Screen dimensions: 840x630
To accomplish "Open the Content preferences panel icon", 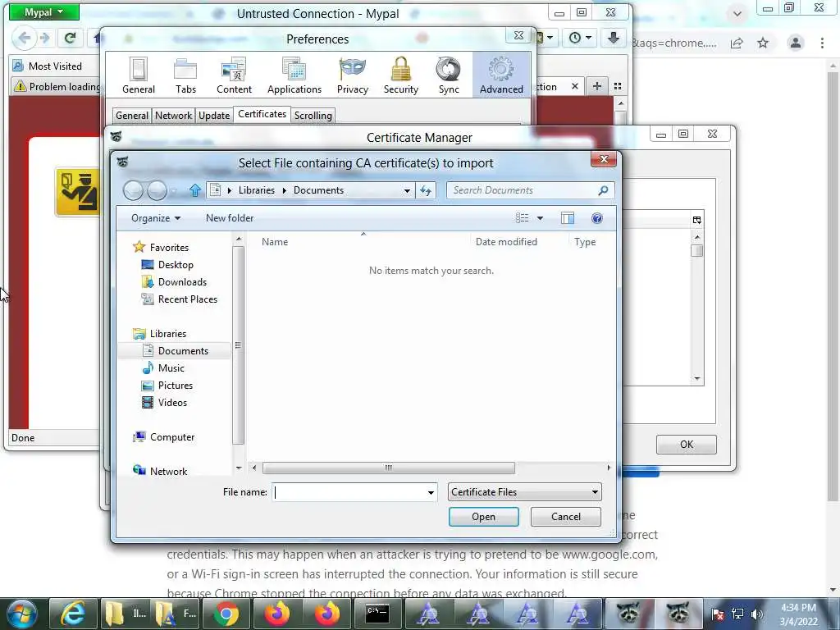I will tap(234, 75).
